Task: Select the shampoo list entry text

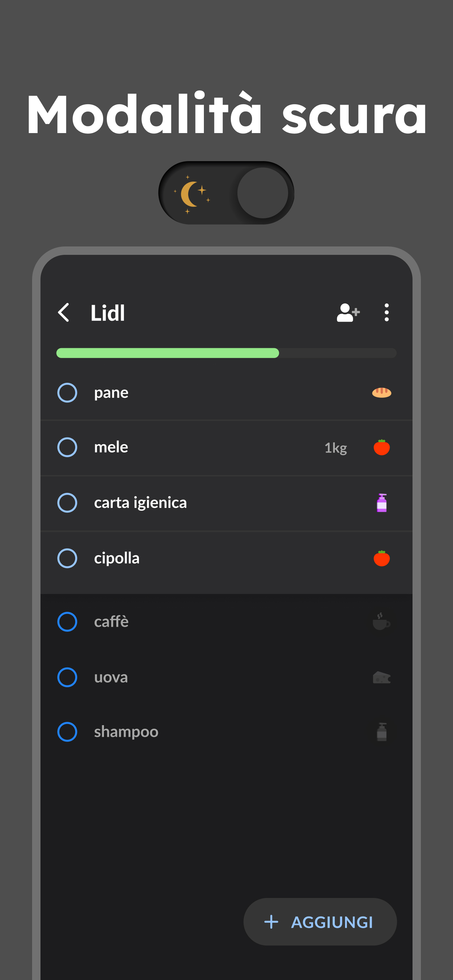Action: coord(126,732)
